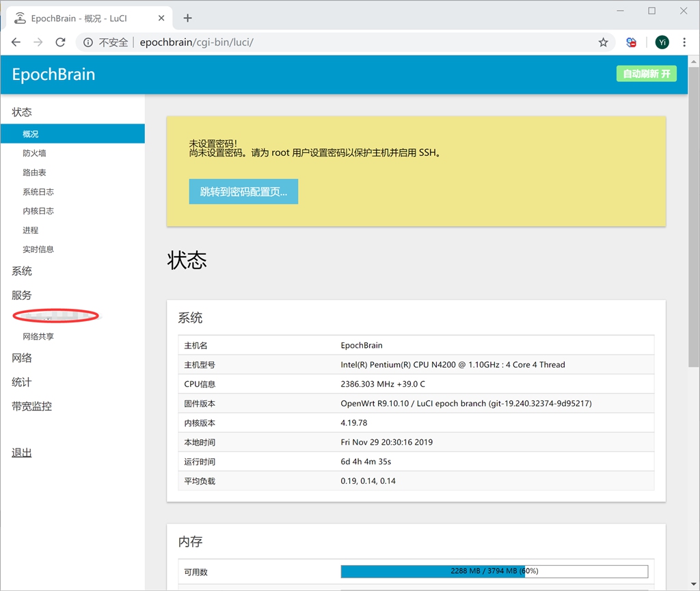
Task: Open the browser extension icon
Action: (x=631, y=42)
